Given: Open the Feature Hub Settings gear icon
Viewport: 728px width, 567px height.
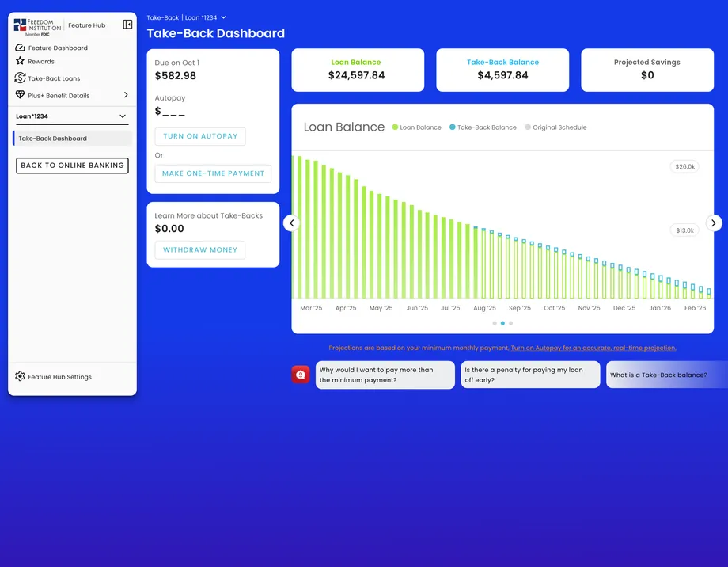Looking at the screenshot, I should [x=21, y=377].
